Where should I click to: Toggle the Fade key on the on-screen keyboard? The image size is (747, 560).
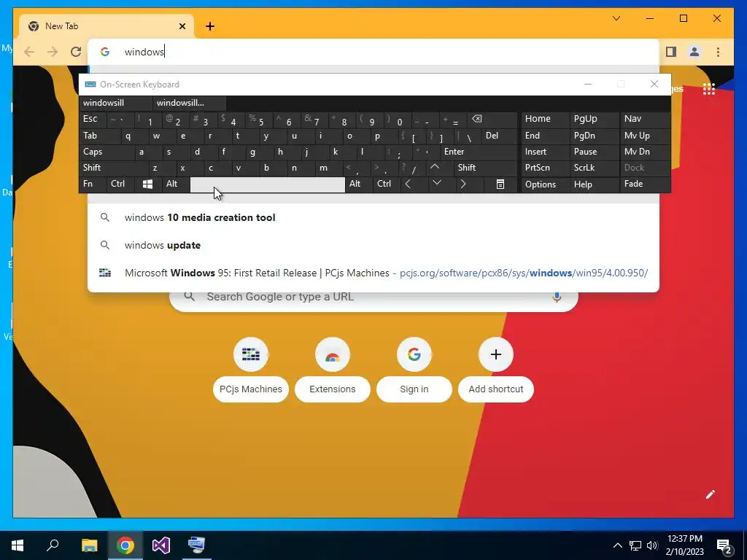tap(645, 184)
